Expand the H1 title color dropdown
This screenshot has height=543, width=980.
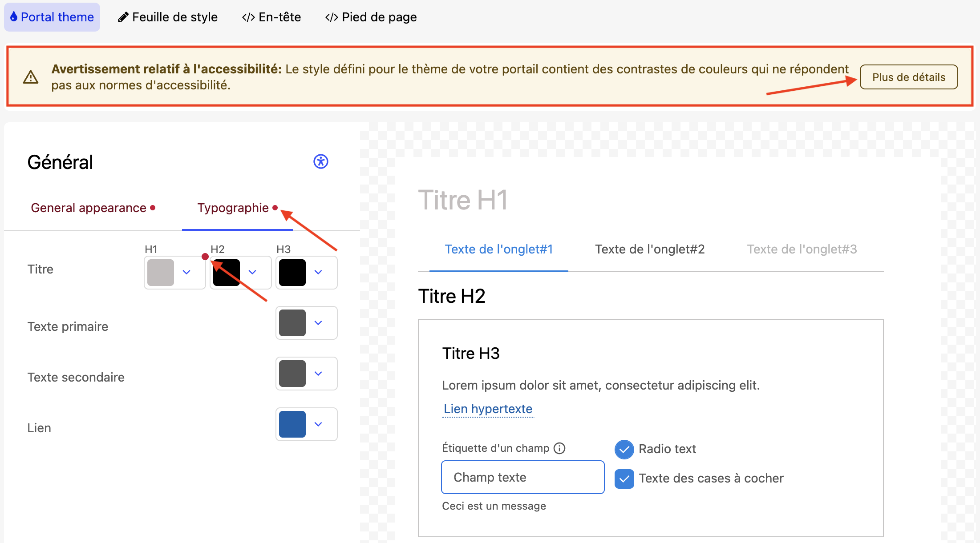[x=186, y=272]
